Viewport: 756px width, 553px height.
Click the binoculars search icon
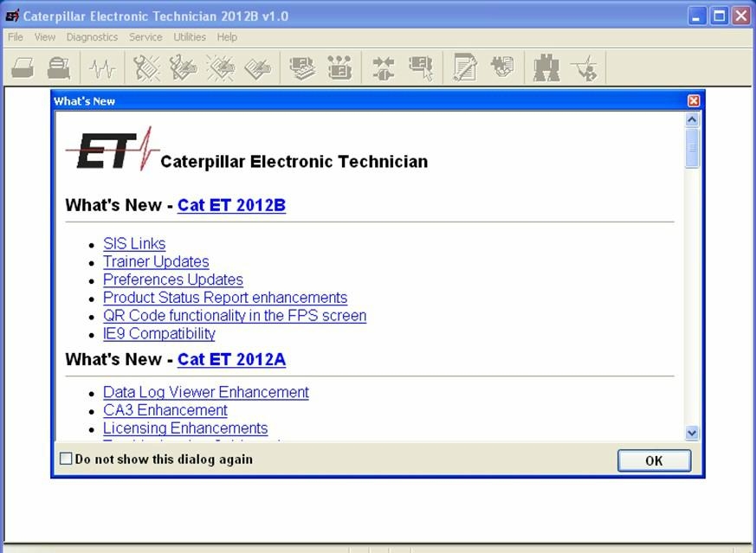(x=546, y=68)
